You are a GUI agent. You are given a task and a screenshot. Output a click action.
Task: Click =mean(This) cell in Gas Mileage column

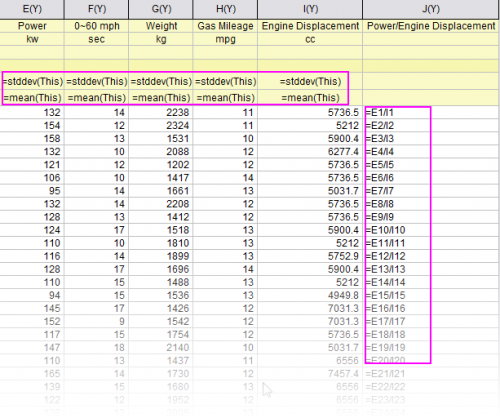pos(225,98)
